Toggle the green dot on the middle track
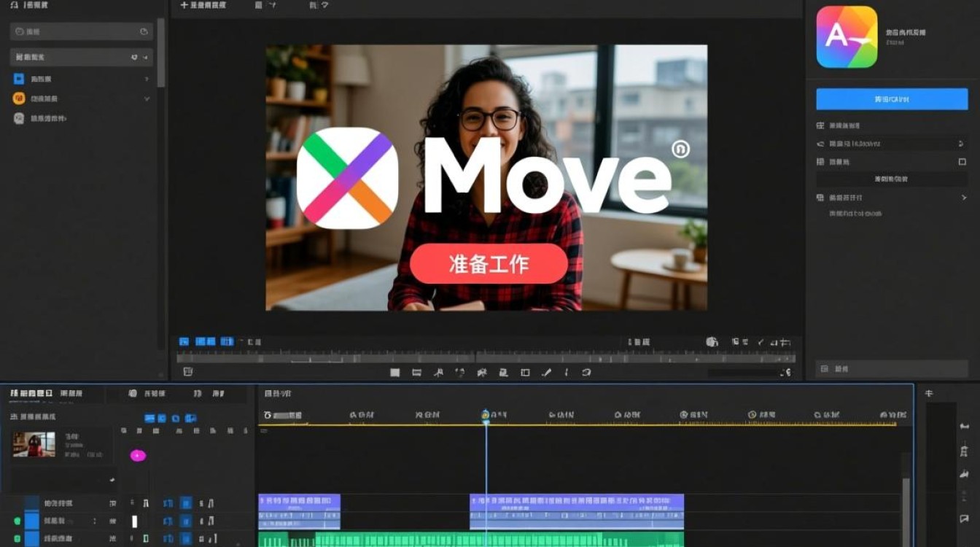The height and width of the screenshot is (547, 980). click(17, 521)
